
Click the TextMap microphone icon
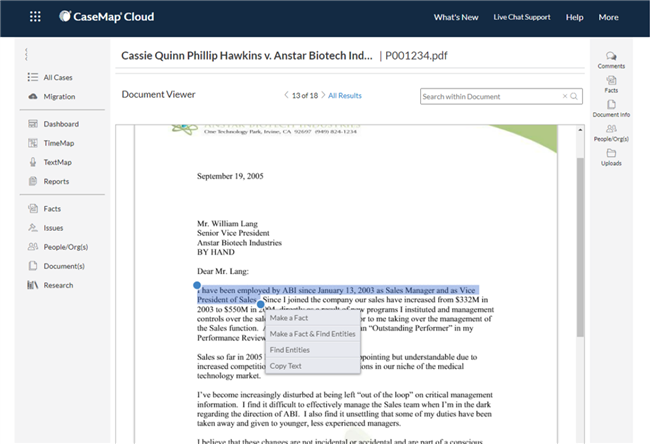[x=33, y=162]
